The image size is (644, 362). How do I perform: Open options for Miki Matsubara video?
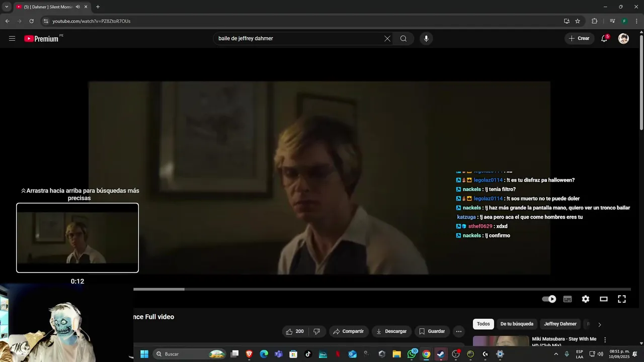click(605, 340)
